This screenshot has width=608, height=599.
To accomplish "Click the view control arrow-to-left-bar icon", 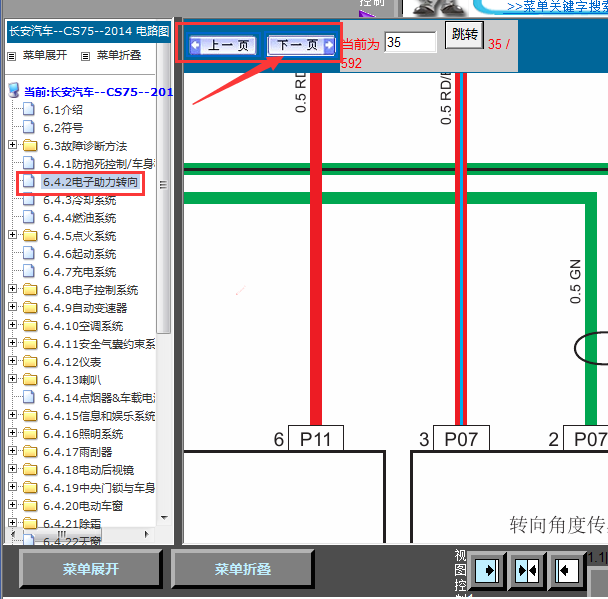I will tap(566, 571).
